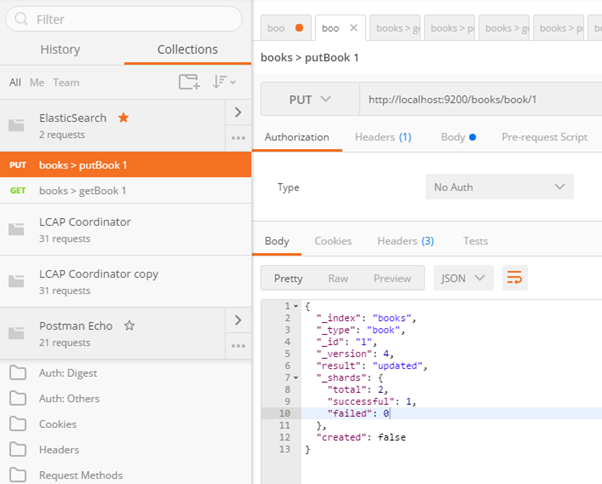Screen dimensions: 602x484
Task: Switch to the History tab
Action: [x=60, y=49]
